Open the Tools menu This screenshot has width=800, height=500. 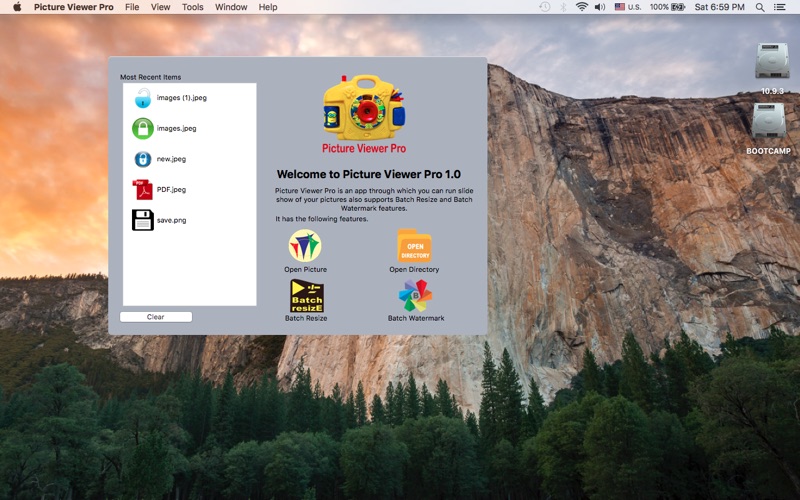click(x=193, y=7)
